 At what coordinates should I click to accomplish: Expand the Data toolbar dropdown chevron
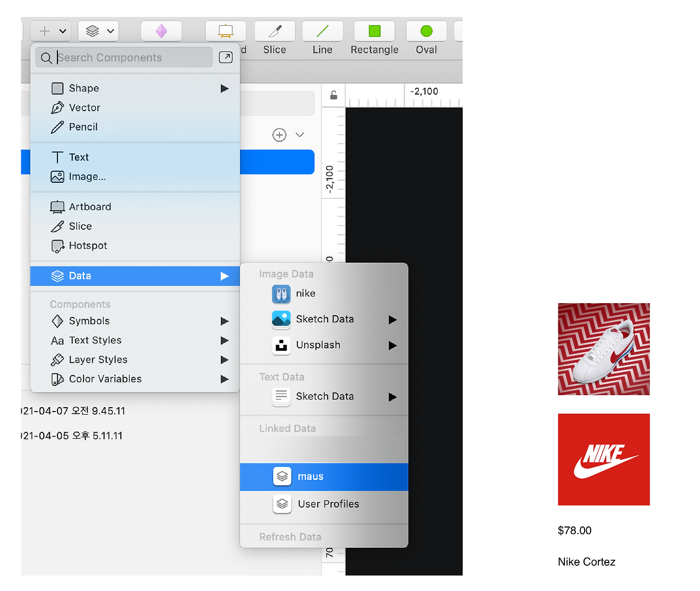pyautogui.click(x=110, y=31)
